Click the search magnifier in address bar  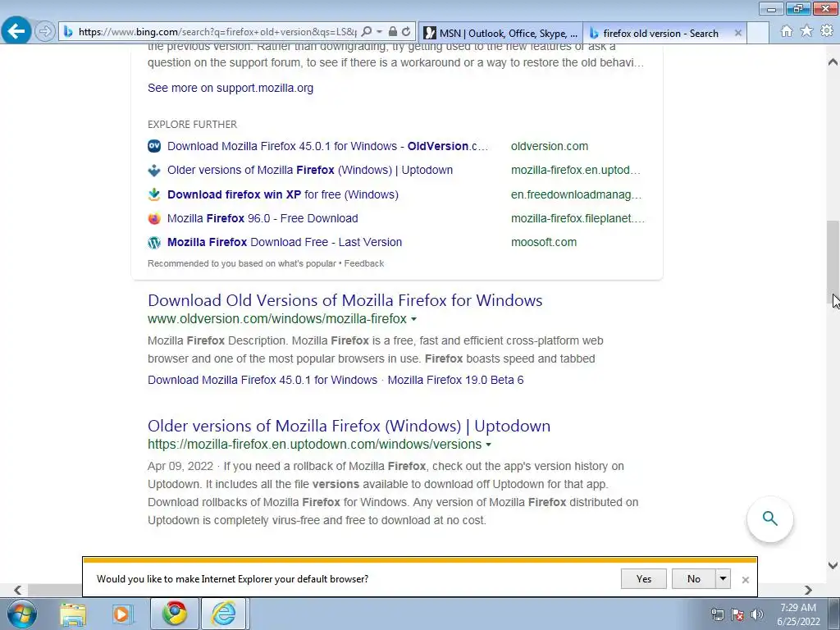point(367,32)
